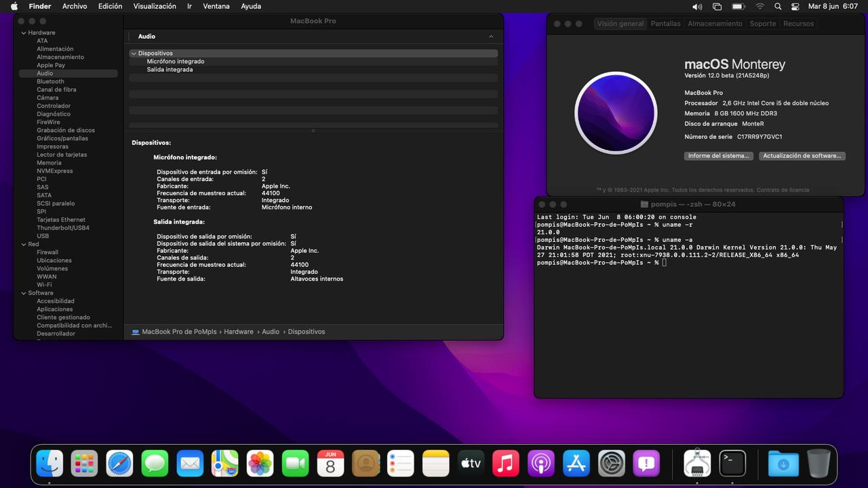Open Mail app in Dock
The height and width of the screenshot is (488, 868).
click(191, 464)
